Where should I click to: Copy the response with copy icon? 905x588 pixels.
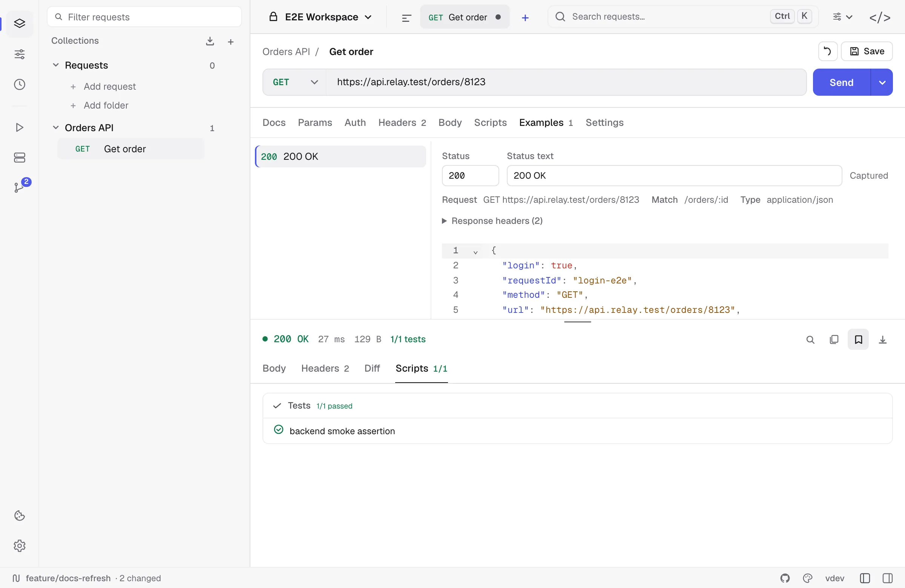(x=834, y=340)
